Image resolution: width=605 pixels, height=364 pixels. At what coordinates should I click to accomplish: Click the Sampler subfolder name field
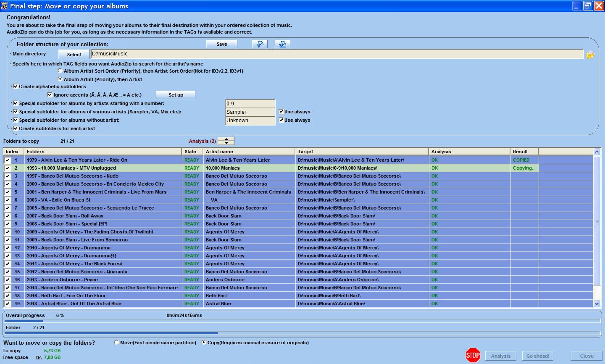click(250, 112)
